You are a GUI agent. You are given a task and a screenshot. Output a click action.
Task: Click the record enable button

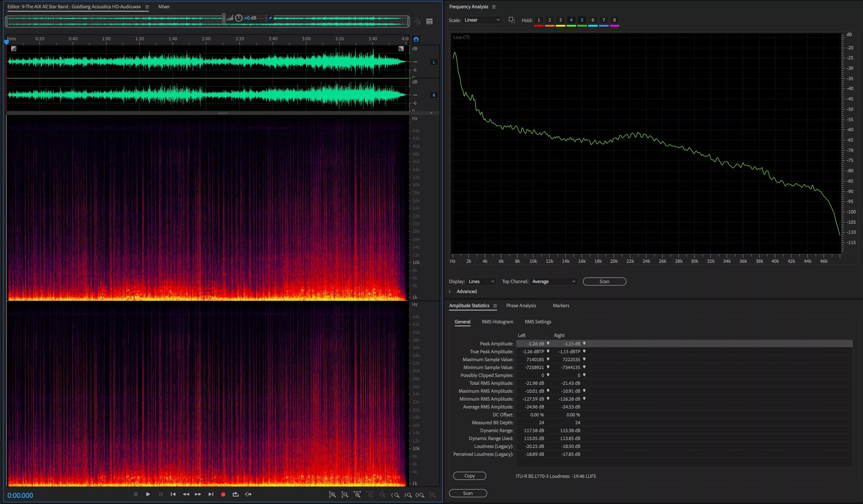(x=223, y=495)
